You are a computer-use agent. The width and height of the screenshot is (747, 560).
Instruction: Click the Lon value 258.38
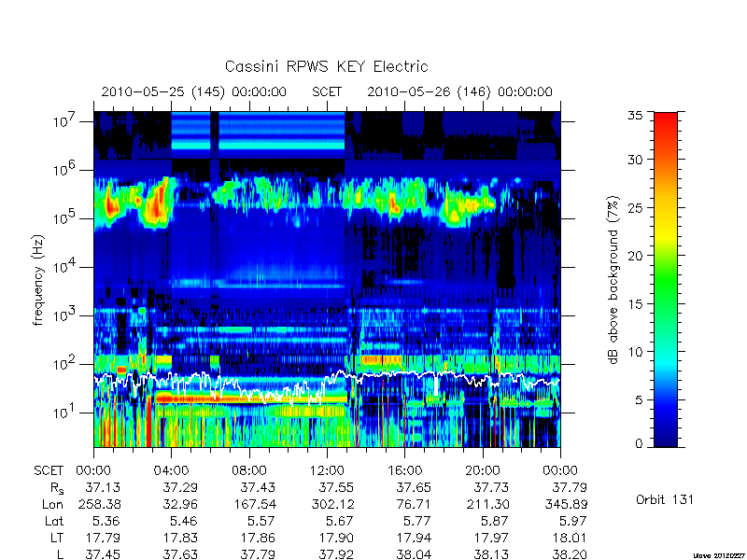[x=98, y=504]
